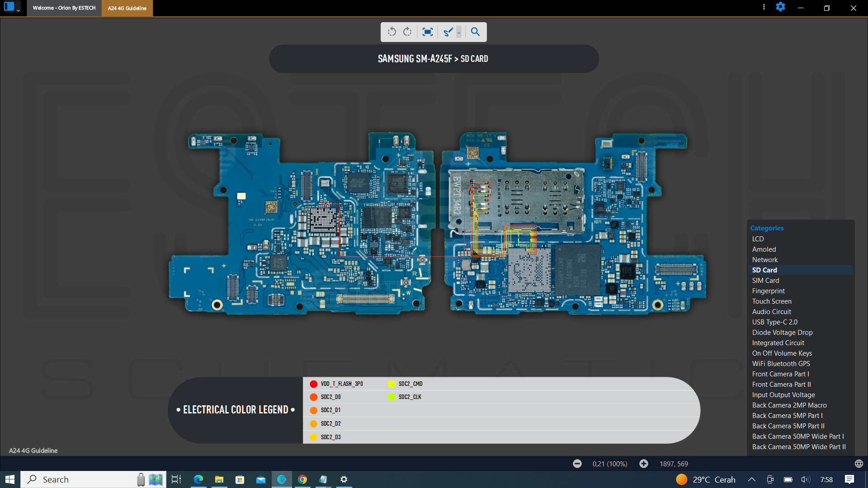
Task: Open the magnifier search tool
Action: pos(475,32)
